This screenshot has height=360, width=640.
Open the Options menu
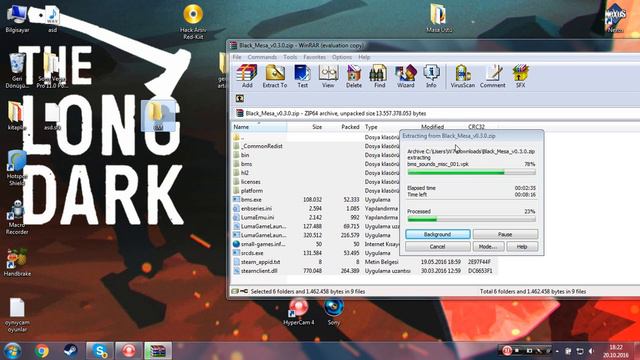click(x=342, y=57)
